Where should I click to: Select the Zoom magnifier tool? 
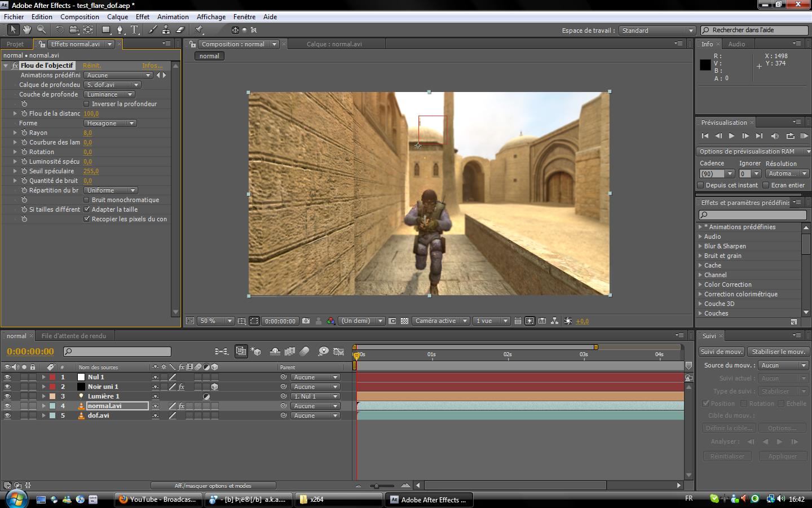pos(41,29)
